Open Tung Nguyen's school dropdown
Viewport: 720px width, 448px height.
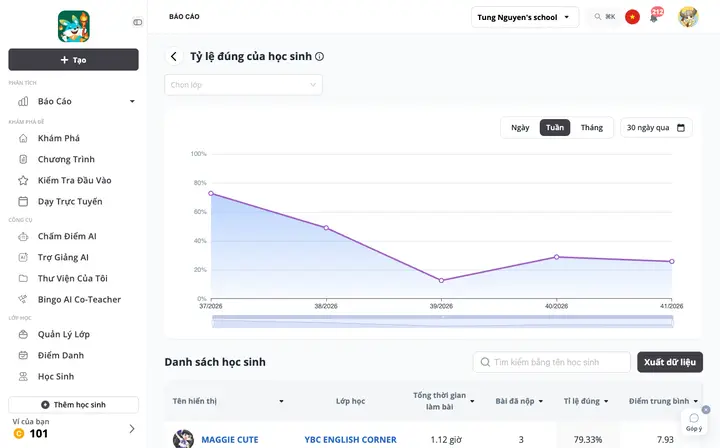[x=525, y=17]
